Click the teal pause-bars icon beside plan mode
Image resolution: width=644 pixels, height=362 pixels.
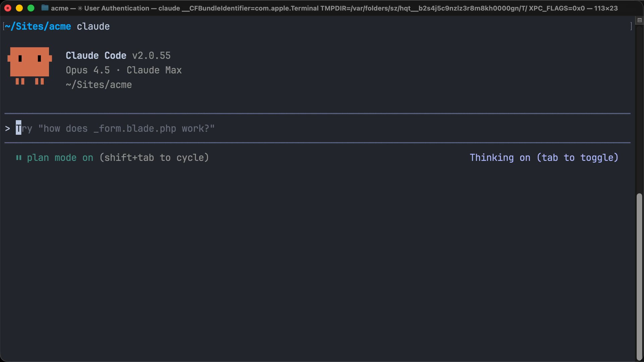coord(19,158)
